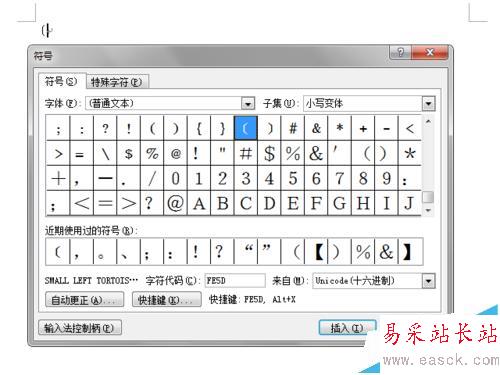The width and height of the screenshot is (500, 375).
Task: Switch to the 符号(S) tab
Action: point(61,81)
